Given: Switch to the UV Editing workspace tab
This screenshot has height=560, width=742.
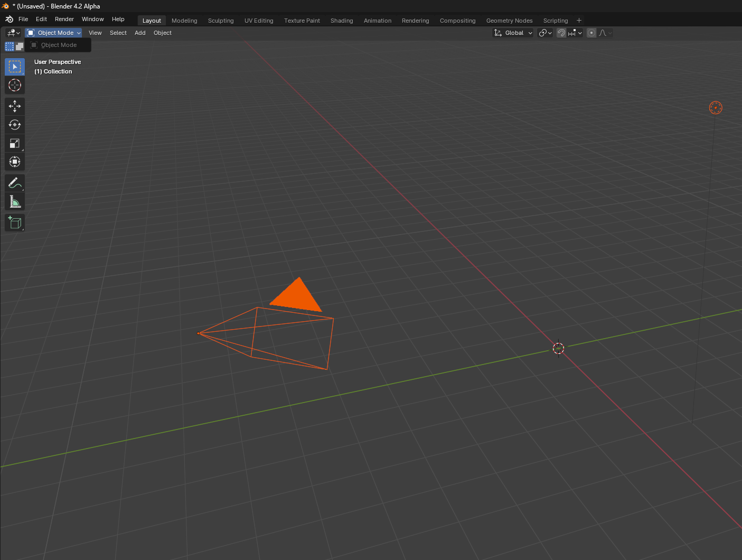Looking at the screenshot, I should pos(259,21).
